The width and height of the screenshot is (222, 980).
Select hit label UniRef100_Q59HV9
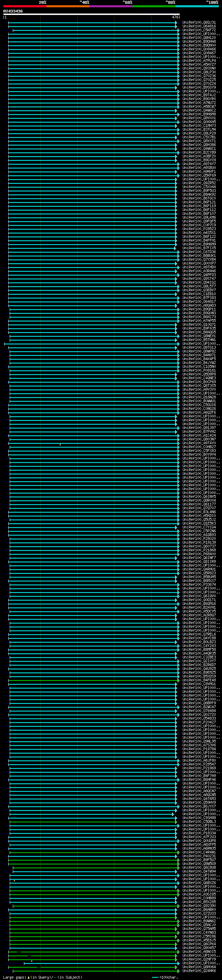click(x=199, y=802)
